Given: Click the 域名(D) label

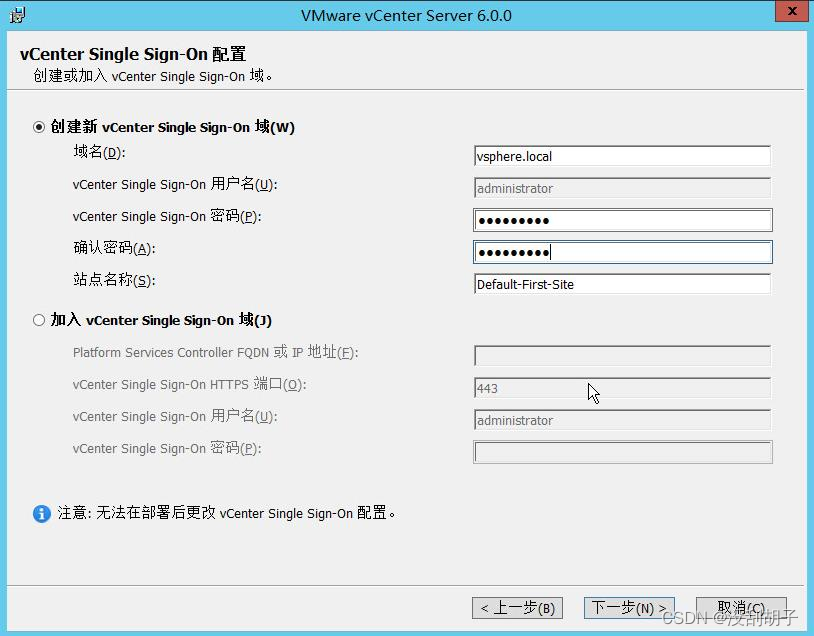Looking at the screenshot, I should pyautogui.click(x=99, y=152).
